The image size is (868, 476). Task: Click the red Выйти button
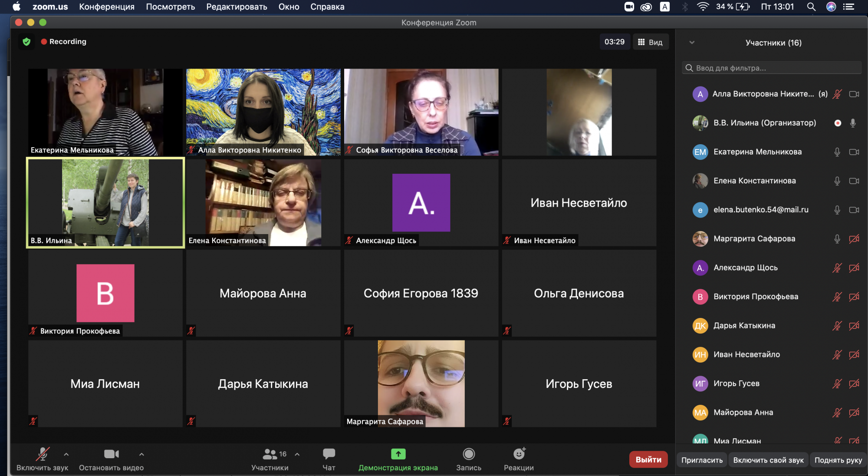click(x=648, y=459)
